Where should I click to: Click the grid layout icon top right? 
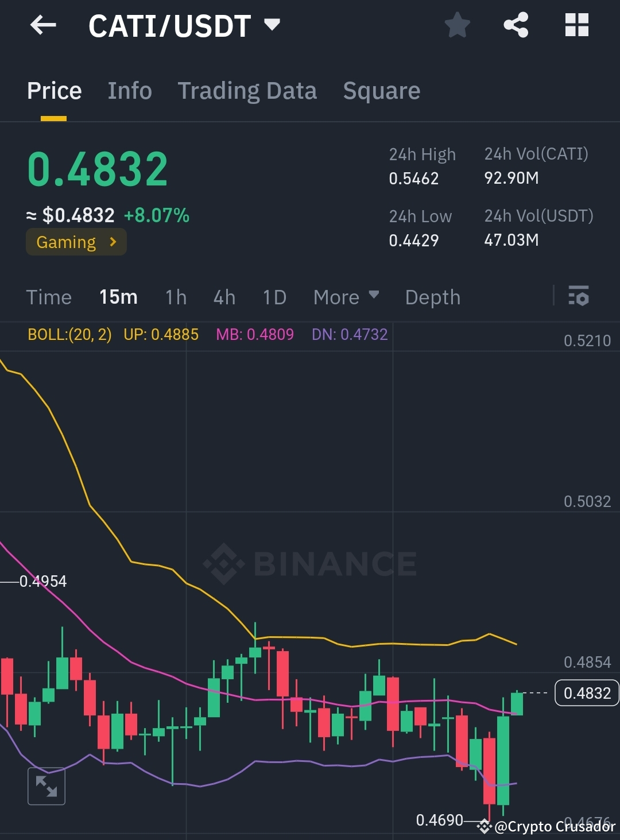tap(576, 25)
